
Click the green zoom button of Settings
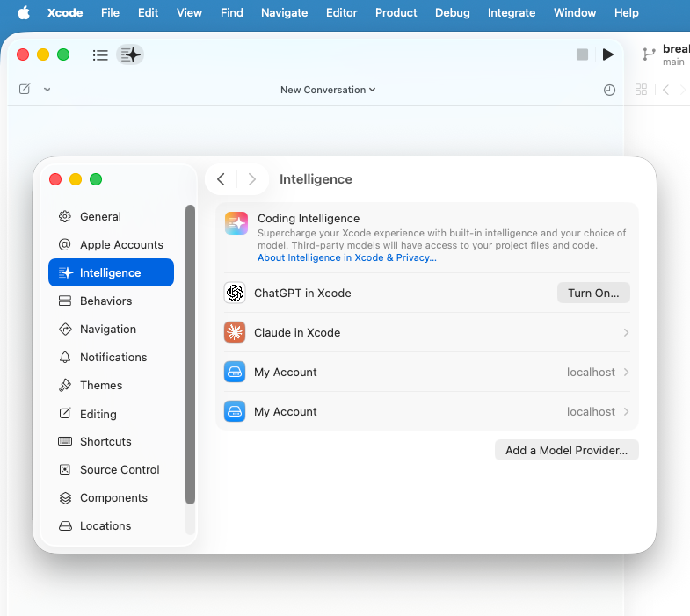(x=96, y=179)
